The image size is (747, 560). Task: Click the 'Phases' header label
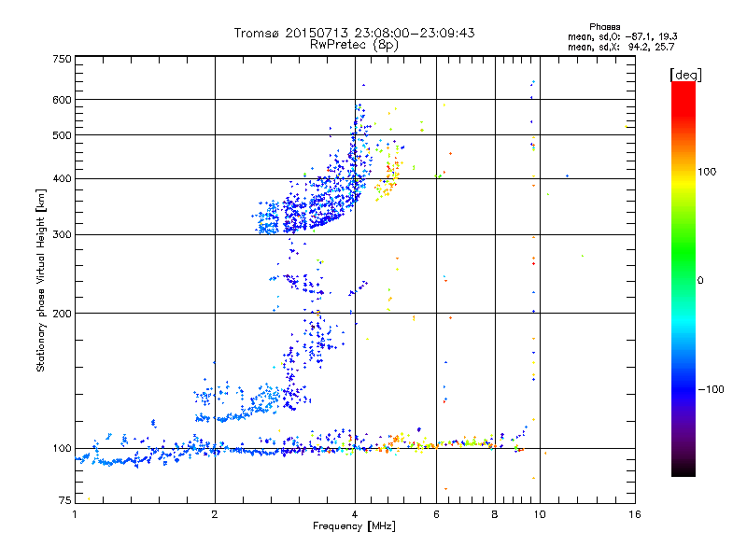(x=604, y=27)
